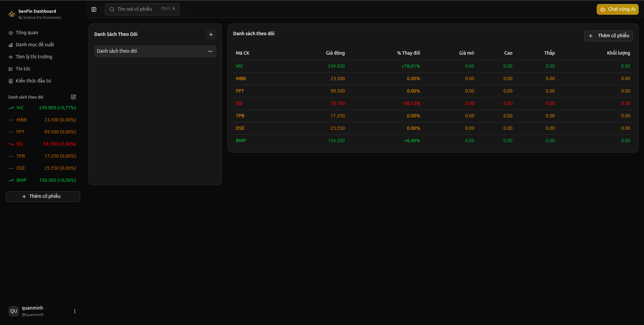Open three-dot menu for Danh sách theo dõi
This screenshot has height=325, width=644.
coord(210,51)
